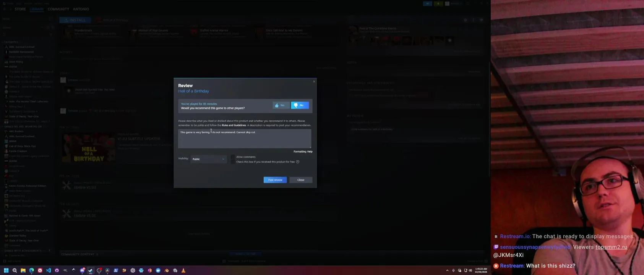Open Windows taskbar search
The width and height of the screenshot is (644, 275).
coord(15,270)
